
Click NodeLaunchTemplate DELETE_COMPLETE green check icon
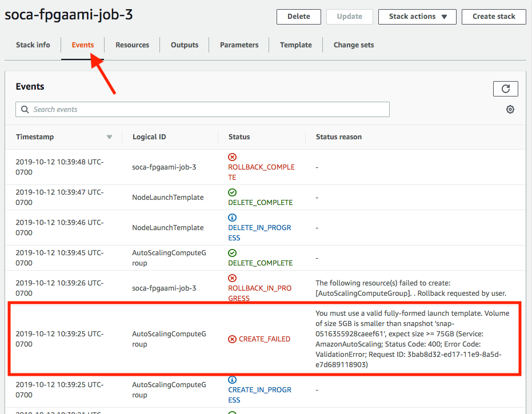pyautogui.click(x=232, y=192)
